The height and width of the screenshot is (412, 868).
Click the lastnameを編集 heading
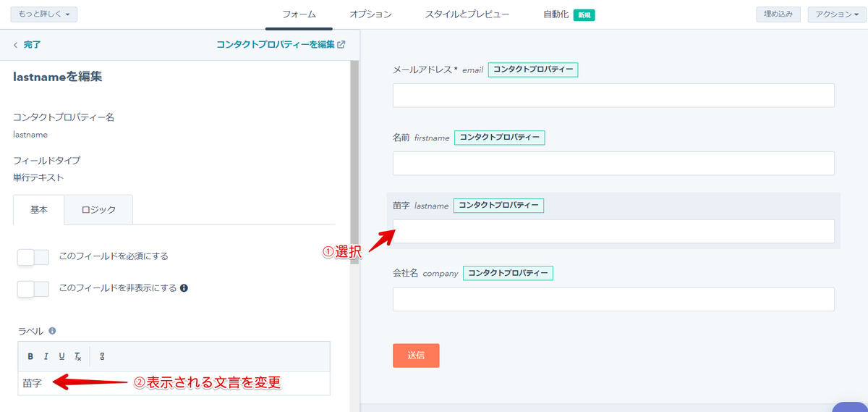(x=57, y=77)
